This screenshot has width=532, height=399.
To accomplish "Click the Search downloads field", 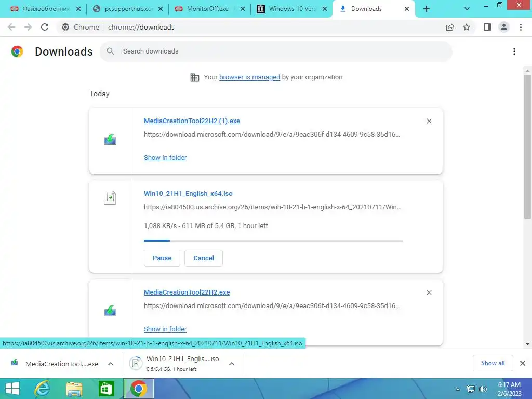I will tap(276, 51).
